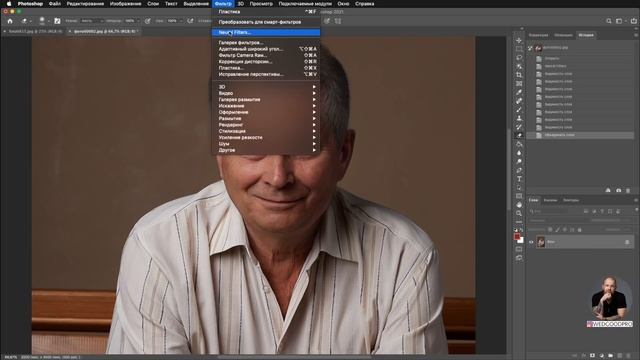640x360 pixels.
Task: Toggle visibility of the Фон layer
Action: tap(531, 242)
